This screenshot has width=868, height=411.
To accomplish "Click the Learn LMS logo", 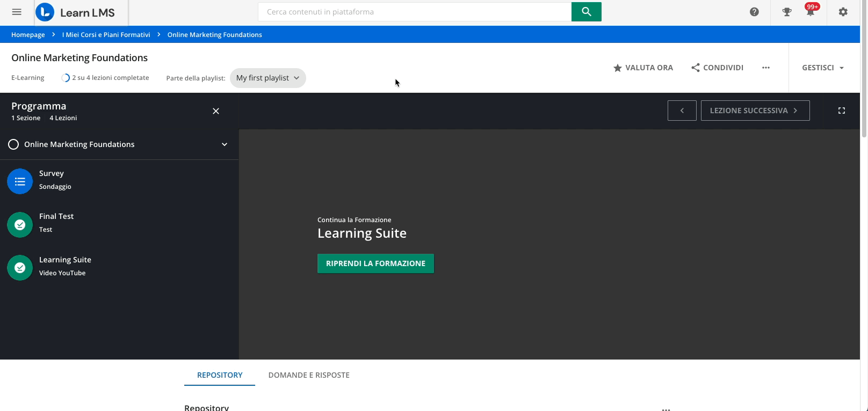I will click(x=81, y=12).
